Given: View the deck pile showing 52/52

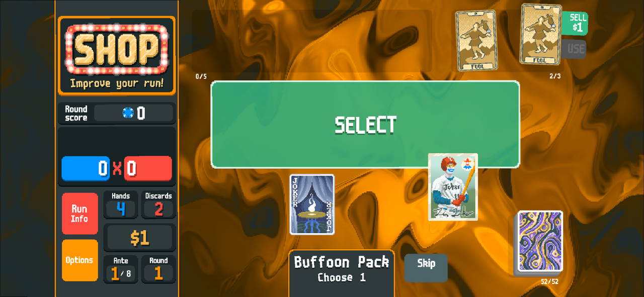Looking at the screenshot, I should click(x=540, y=242).
